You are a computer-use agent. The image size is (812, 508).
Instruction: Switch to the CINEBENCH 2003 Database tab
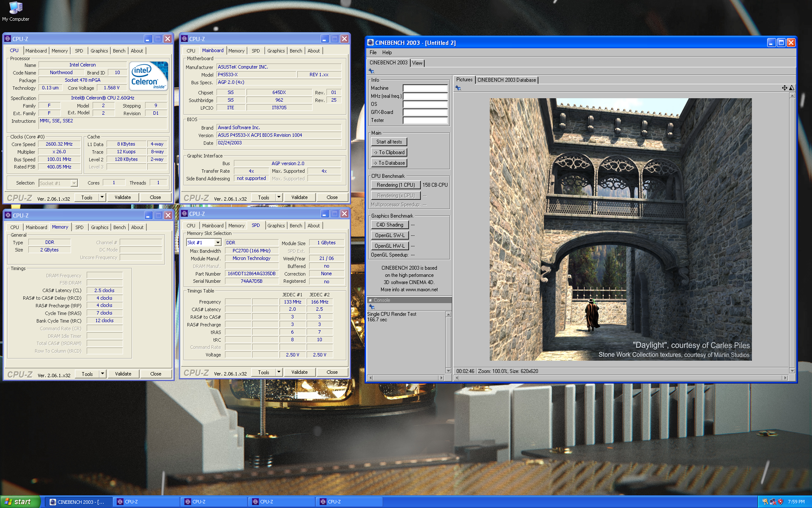507,80
